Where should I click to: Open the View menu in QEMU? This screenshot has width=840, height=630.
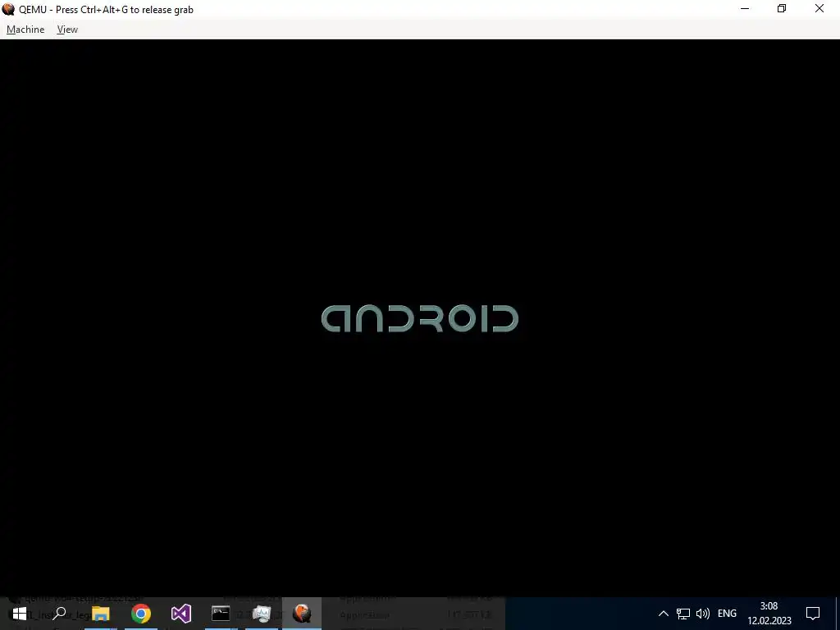67,30
